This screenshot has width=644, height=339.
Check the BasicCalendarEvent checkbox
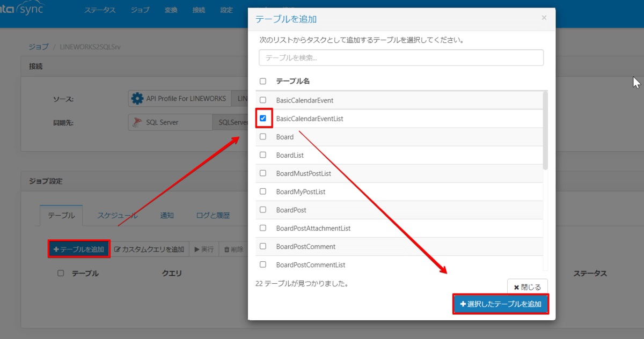click(263, 100)
